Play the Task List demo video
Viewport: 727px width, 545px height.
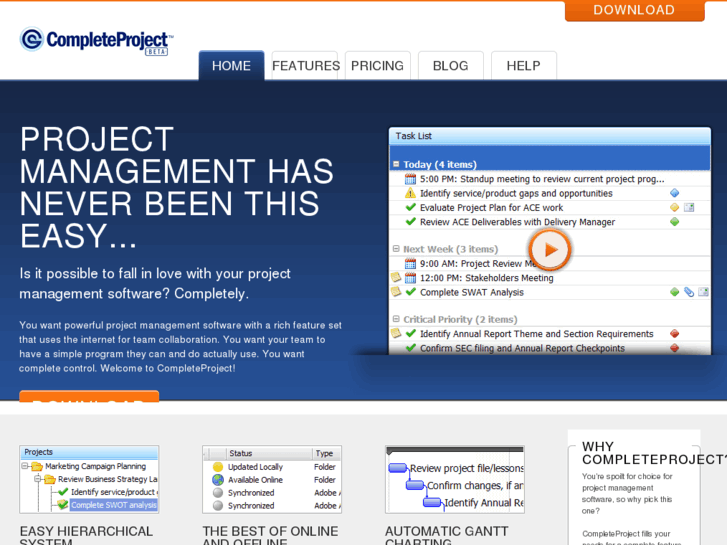550,250
